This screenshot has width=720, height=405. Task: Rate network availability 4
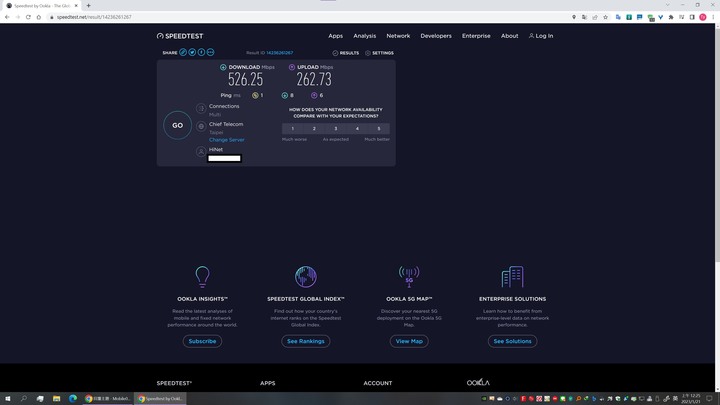tap(357, 129)
